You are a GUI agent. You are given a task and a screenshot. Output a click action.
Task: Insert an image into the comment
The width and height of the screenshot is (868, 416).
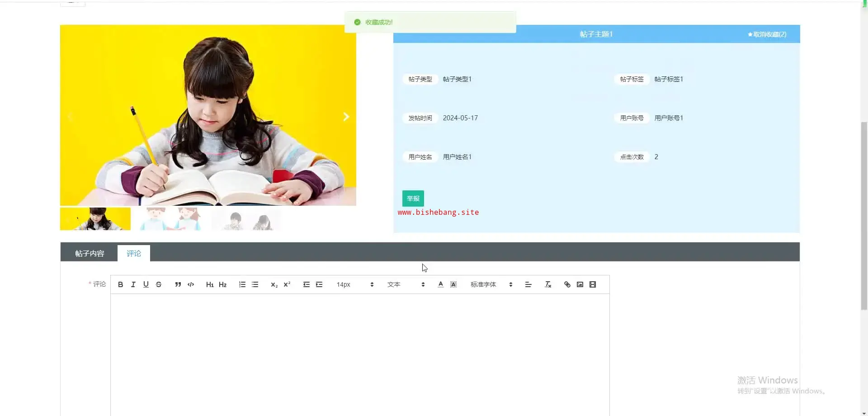[580, 284]
